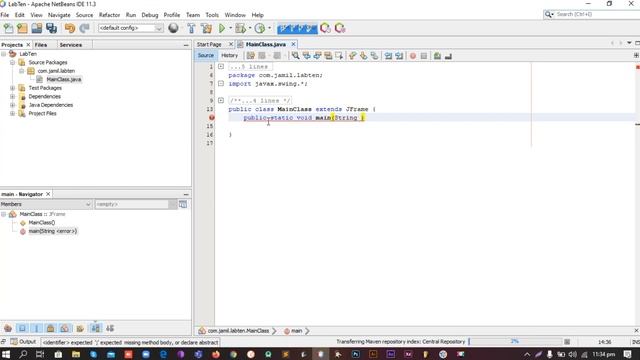
Task: Click the Maven index transfer progress bar
Action: 515,342
